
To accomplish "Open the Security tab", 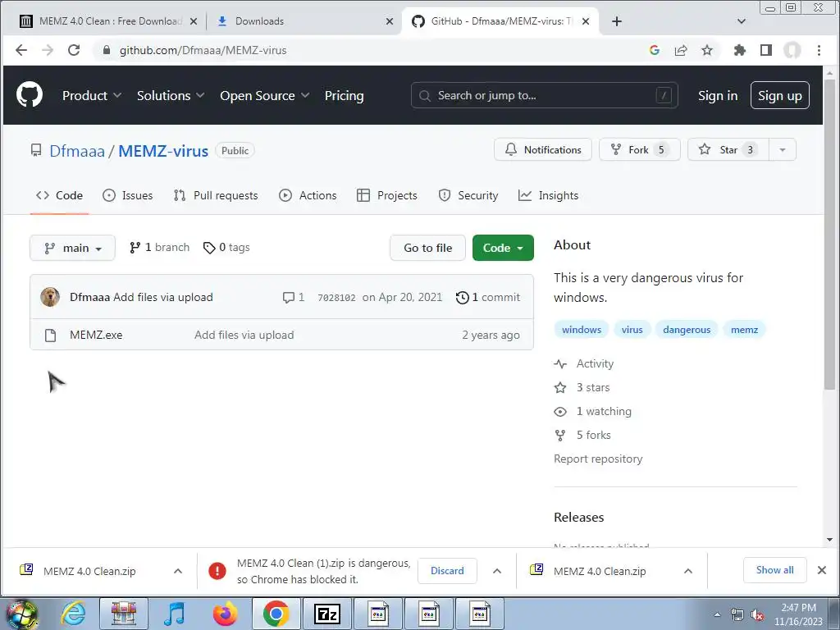I will click(468, 195).
